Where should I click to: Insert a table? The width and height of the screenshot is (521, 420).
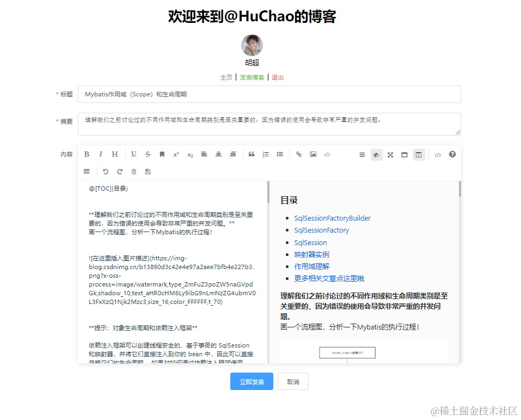pos(87,172)
